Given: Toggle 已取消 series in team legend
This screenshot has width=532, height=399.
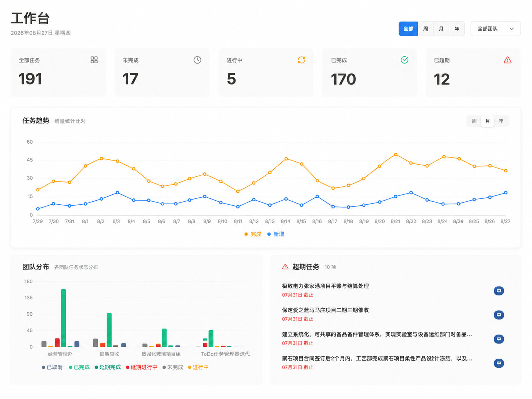Looking at the screenshot, I should click(x=52, y=367).
